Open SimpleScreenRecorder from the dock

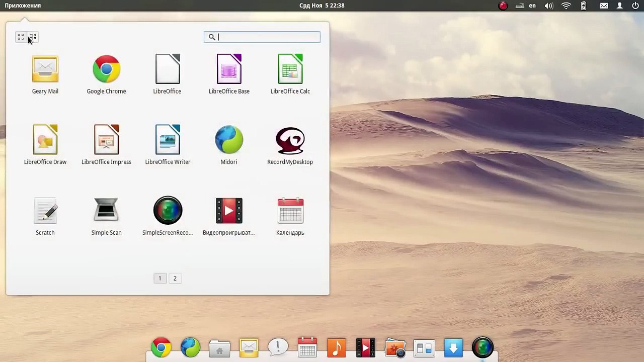[x=482, y=347]
